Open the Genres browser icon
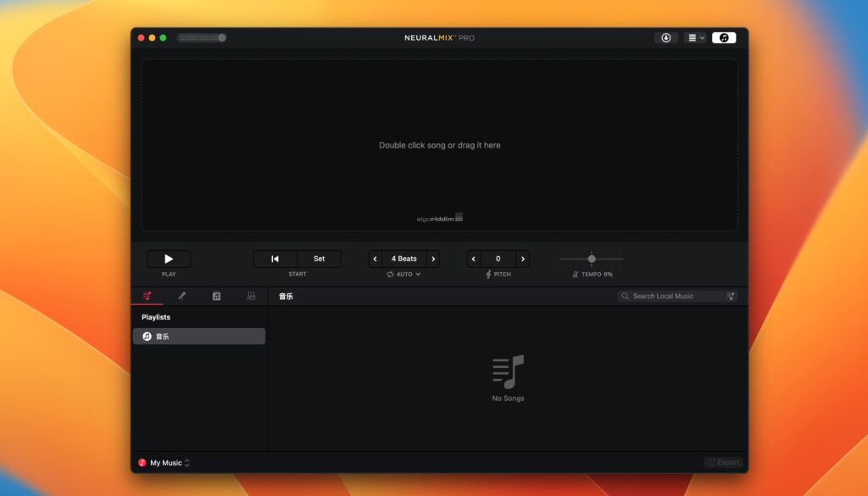This screenshot has width=868, height=496. click(251, 296)
